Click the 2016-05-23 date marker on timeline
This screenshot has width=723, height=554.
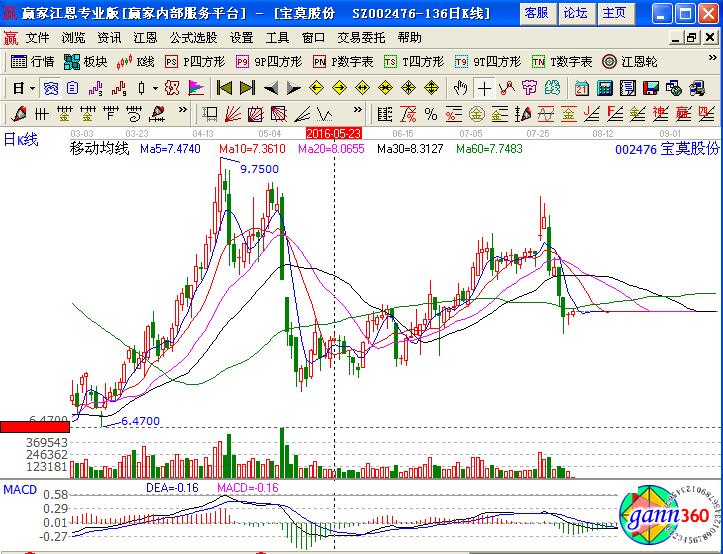pos(333,132)
